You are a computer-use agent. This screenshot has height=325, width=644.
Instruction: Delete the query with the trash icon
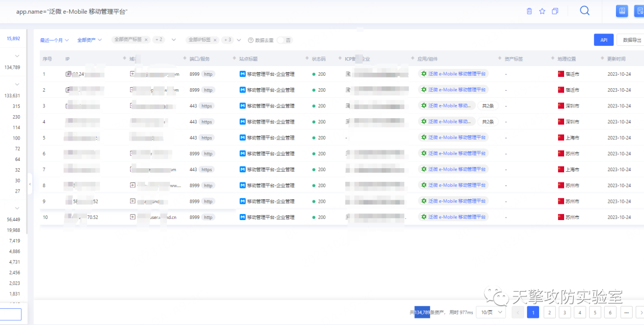tap(530, 11)
